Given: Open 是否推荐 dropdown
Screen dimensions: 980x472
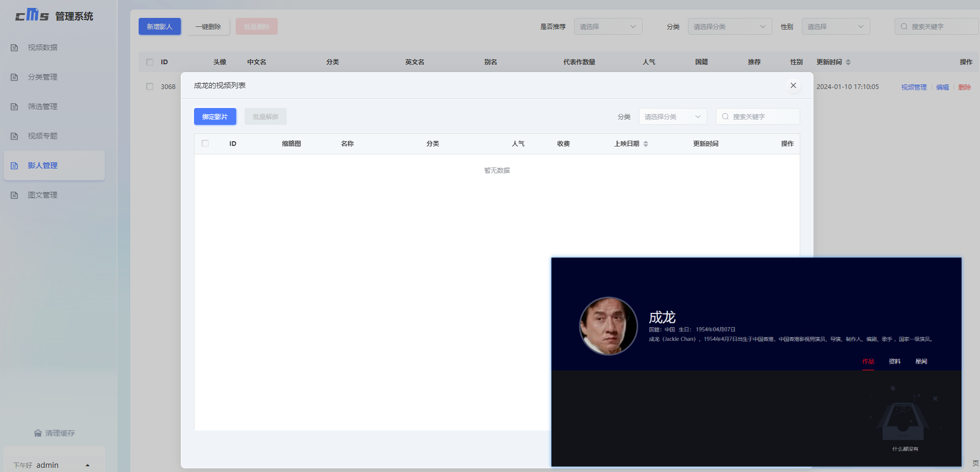Looking at the screenshot, I should click(608, 26).
